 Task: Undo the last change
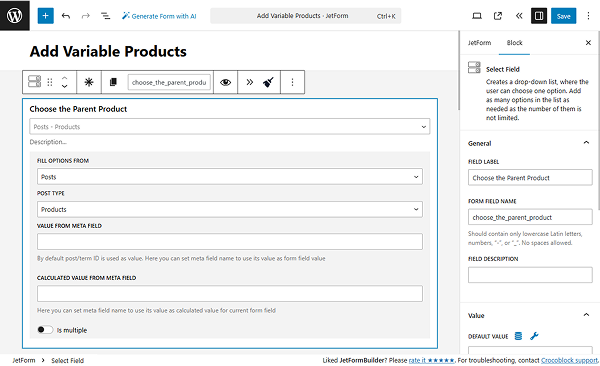(x=66, y=16)
